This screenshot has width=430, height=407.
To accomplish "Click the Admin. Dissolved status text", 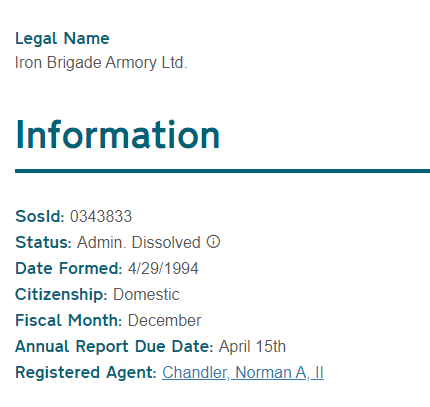I will pyautogui.click(x=139, y=242).
